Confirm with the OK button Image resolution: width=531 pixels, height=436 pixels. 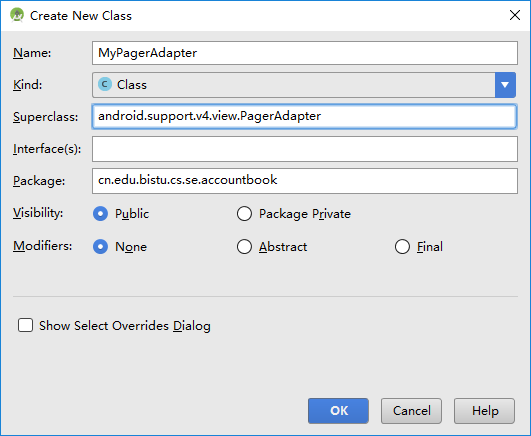(338, 411)
